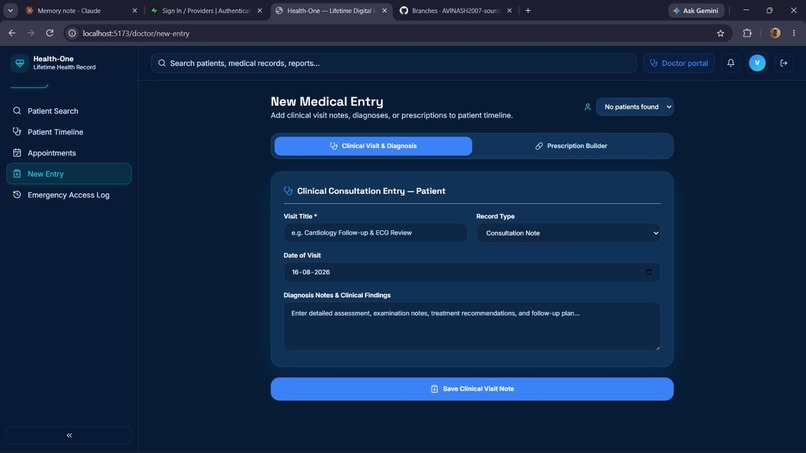
Task: Open tab search dropdown arrow
Action: pyautogui.click(x=10, y=10)
